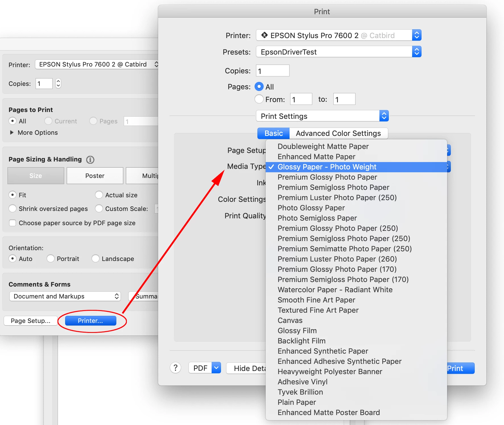Click the help question mark button
The height and width of the screenshot is (425, 504).
(175, 368)
